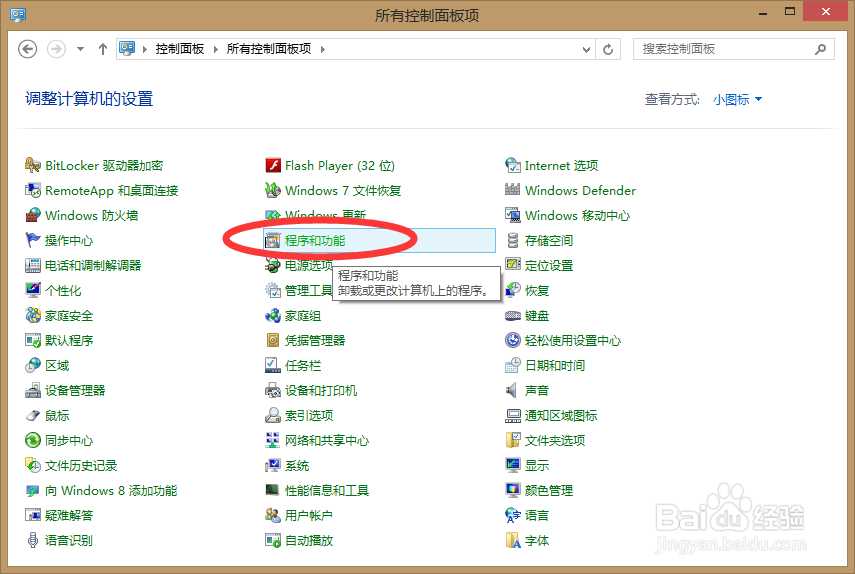Click the 默认程序 icon
The image size is (855, 574).
[33, 340]
